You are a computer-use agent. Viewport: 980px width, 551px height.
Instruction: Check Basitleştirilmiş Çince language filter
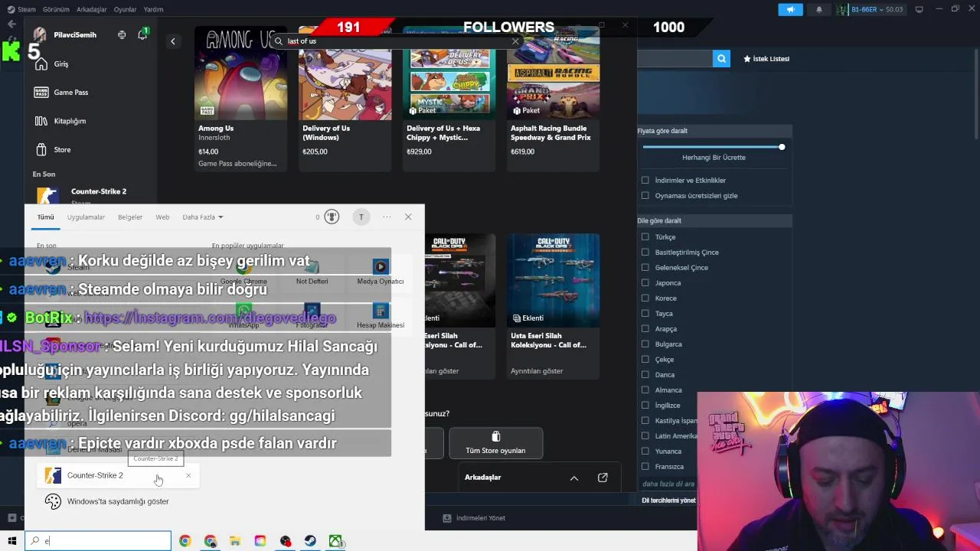tap(645, 253)
